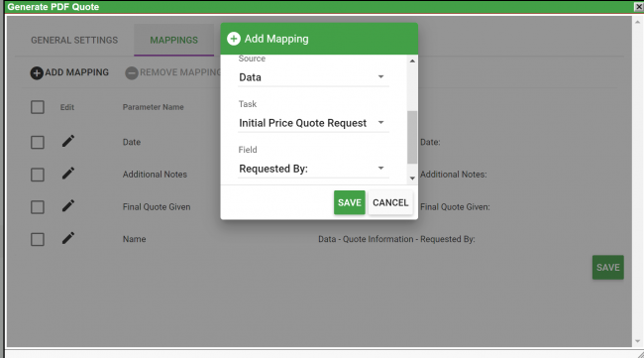Tick the Date row checkbox
Viewport: 644px width, 358px height.
pyautogui.click(x=38, y=142)
